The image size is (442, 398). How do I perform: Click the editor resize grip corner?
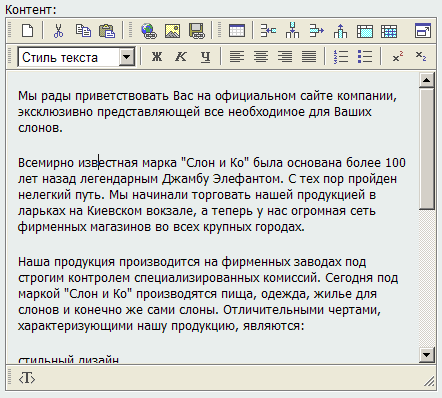(x=429, y=382)
